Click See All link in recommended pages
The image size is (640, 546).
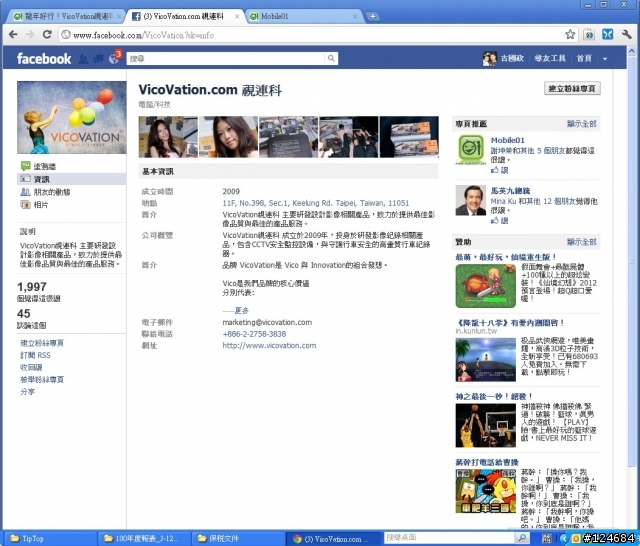[581, 123]
